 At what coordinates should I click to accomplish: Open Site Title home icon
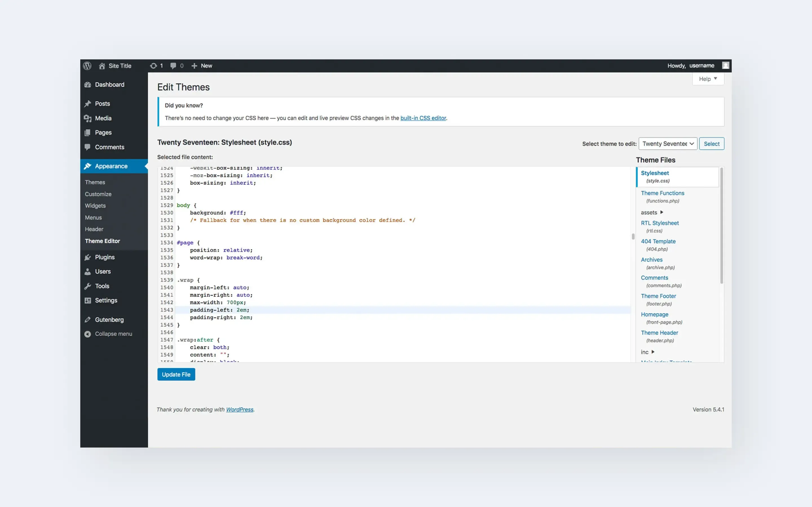pyautogui.click(x=102, y=66)
